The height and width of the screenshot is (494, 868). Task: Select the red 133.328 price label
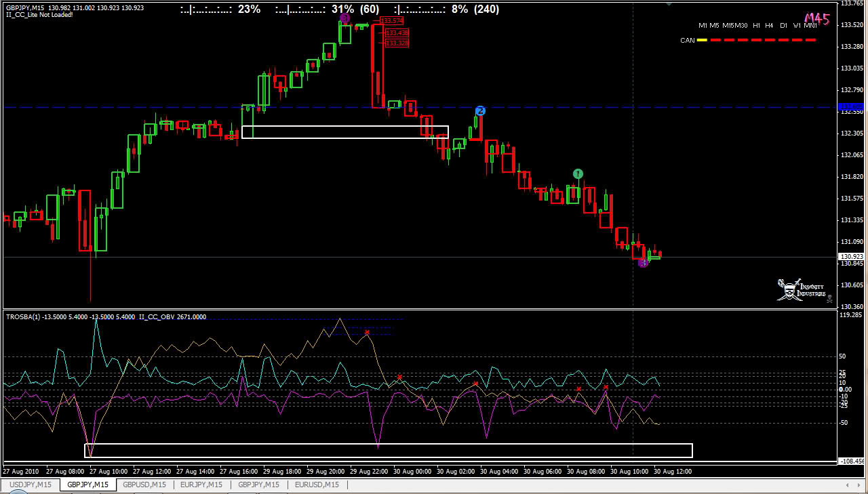[x=396, y=43]
